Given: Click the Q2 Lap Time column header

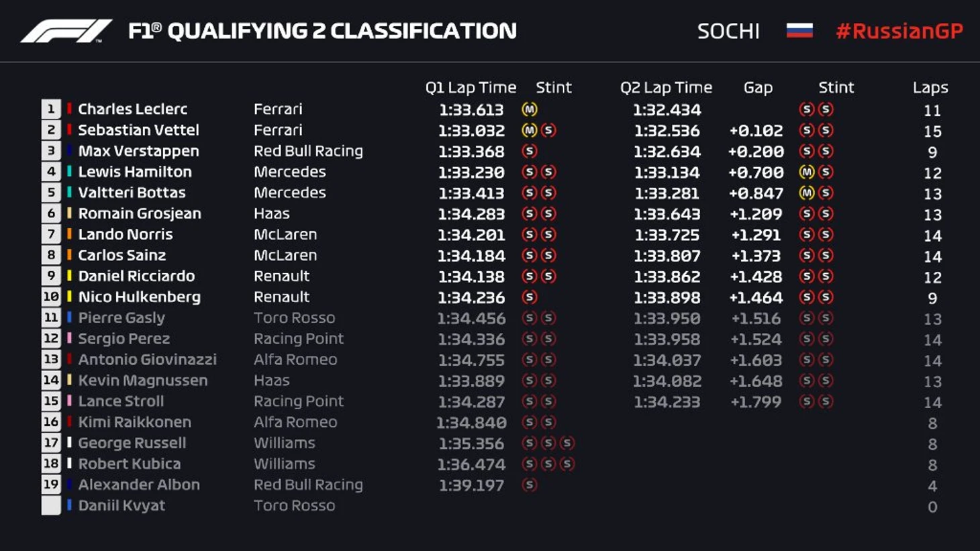Looking at the screenshot, I should [666, 87].
